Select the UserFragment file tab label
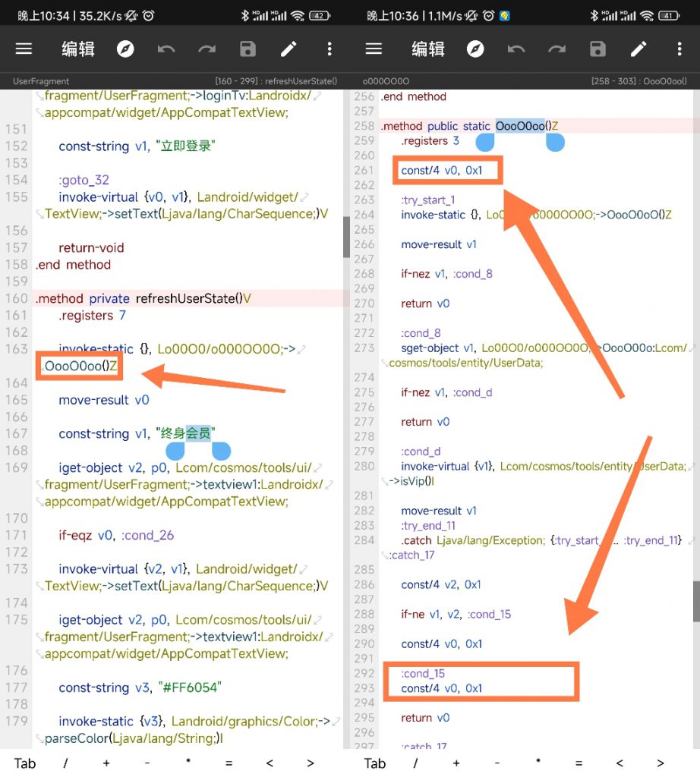 click(x=41, y=81)
